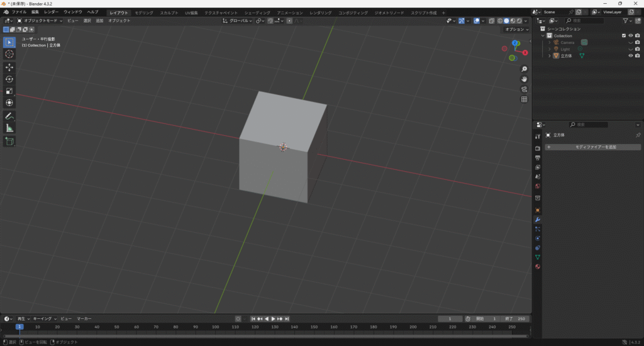The width and height of the screenshot is (644, 346).
Task: Toggle Camera object viewport visibility
Action: pos(630,42)
